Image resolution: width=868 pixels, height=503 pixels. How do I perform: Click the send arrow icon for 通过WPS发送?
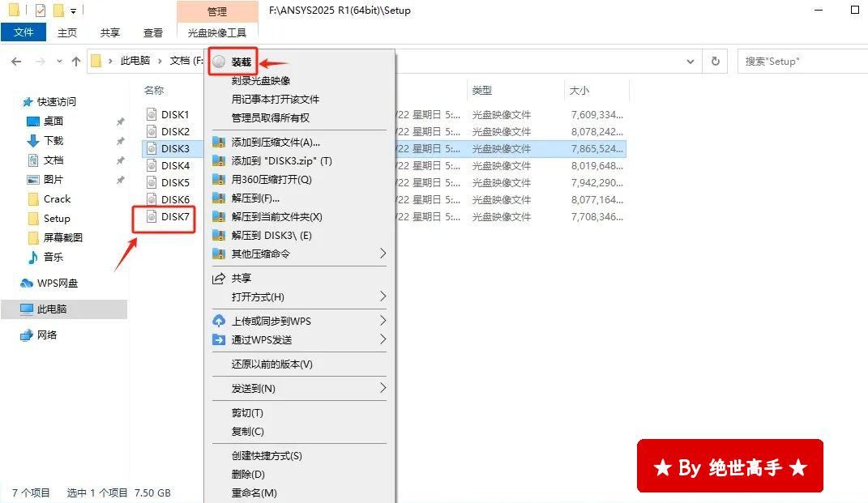[x=219, y=339]
